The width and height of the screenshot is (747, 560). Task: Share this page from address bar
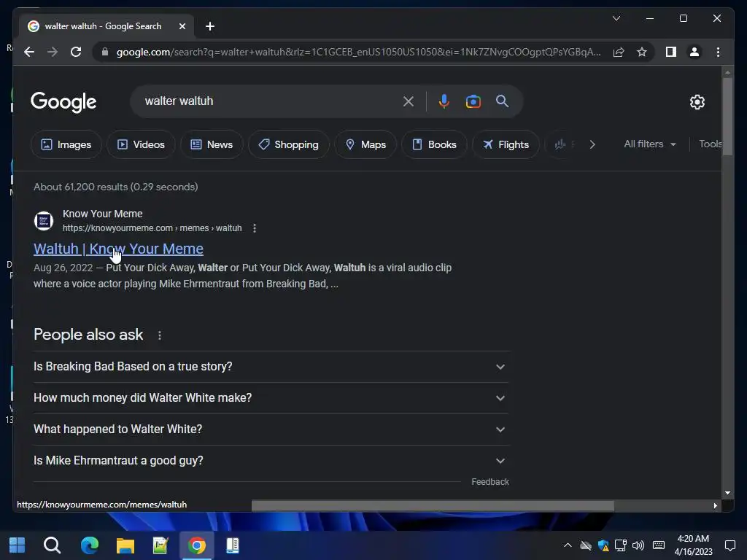click(619, 52)
